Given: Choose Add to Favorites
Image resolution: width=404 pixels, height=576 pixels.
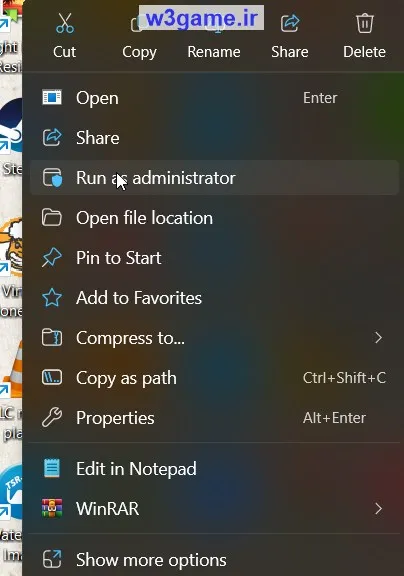Looking at the screenshot, I should pyautogui.click(x=214, y=298).
